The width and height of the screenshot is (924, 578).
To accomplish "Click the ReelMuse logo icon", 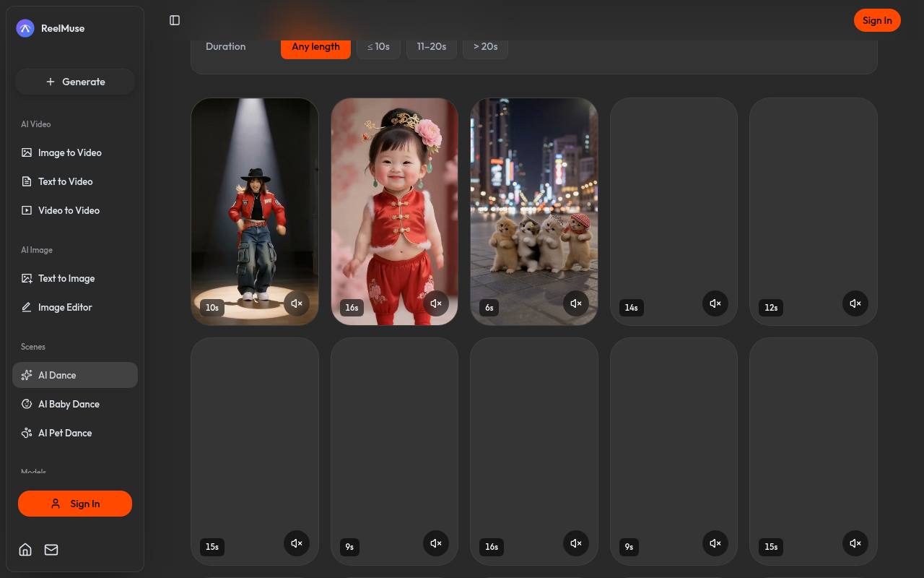I will 25,28.
